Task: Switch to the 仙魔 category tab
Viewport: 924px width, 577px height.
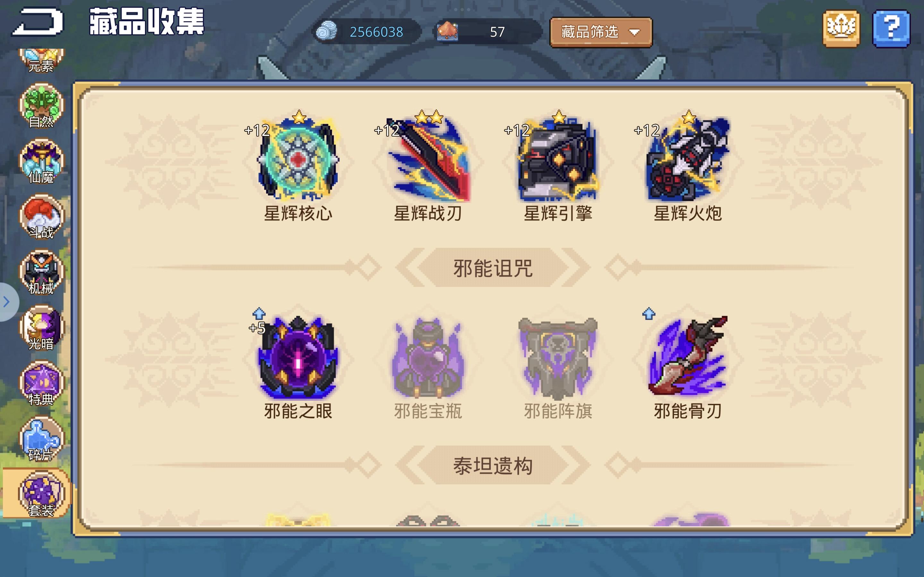Action: [x=41, y=161]
